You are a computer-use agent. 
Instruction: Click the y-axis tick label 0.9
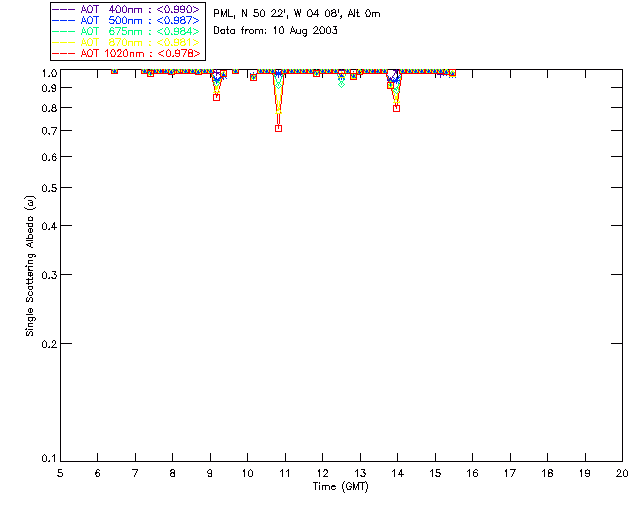click(x=49, y=88)
